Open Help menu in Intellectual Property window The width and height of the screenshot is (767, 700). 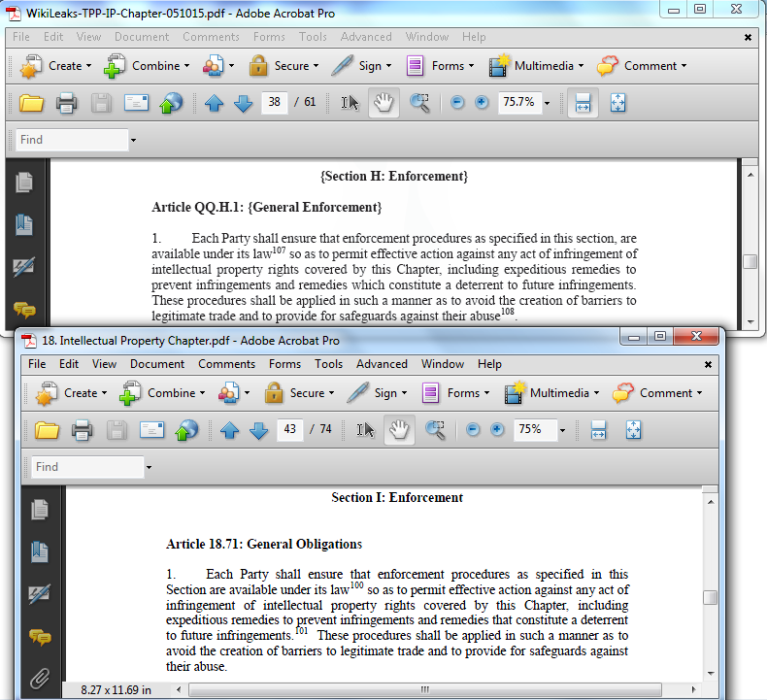489,364
